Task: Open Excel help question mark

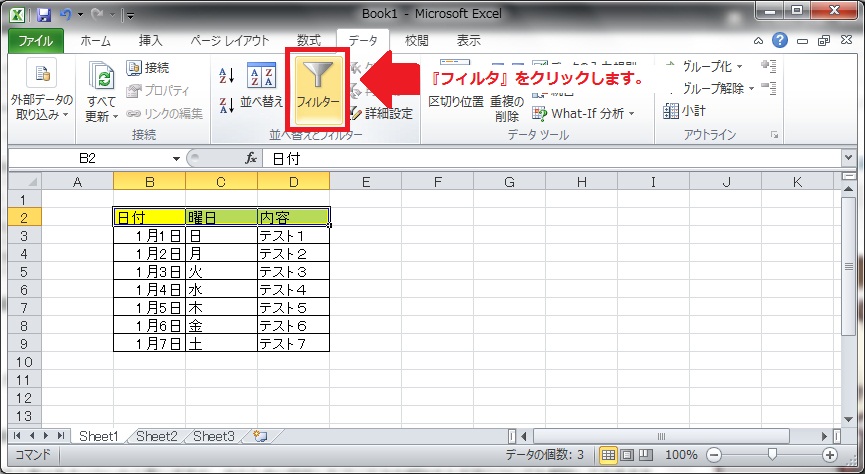Action: 779,40
